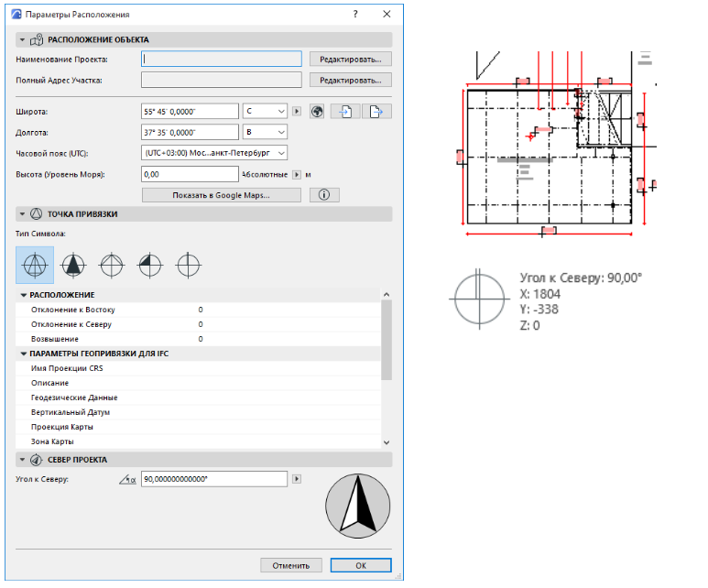Click the import location file icon
Screen dimensions: 708x588
pos(344,112)
